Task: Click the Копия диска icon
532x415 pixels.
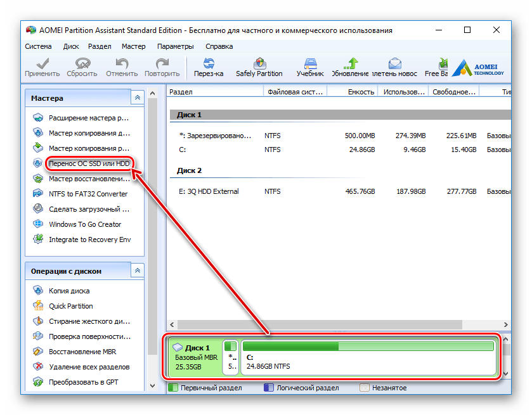Action: click(x=37, y=291)
